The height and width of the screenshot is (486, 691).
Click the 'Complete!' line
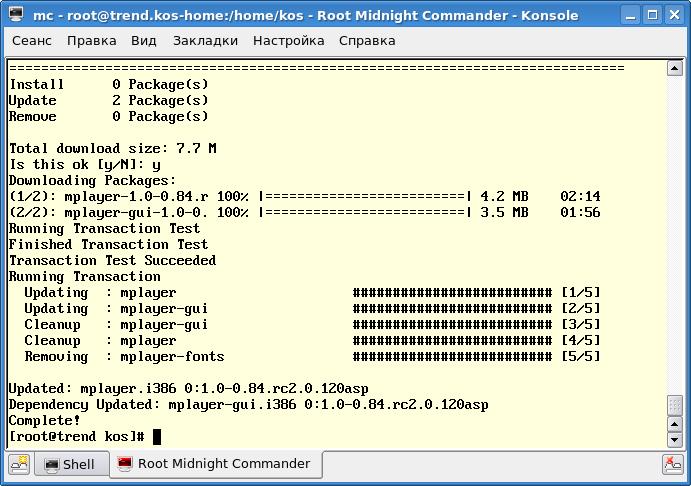coord(45,421)
